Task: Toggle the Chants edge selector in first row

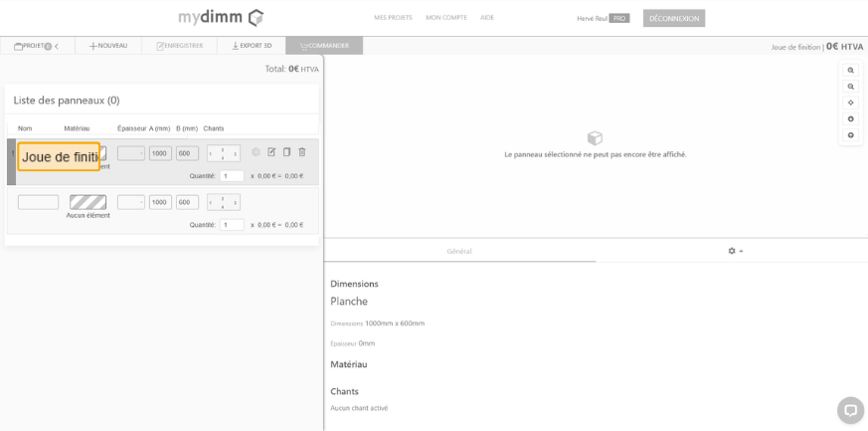Action: [223, 153]
